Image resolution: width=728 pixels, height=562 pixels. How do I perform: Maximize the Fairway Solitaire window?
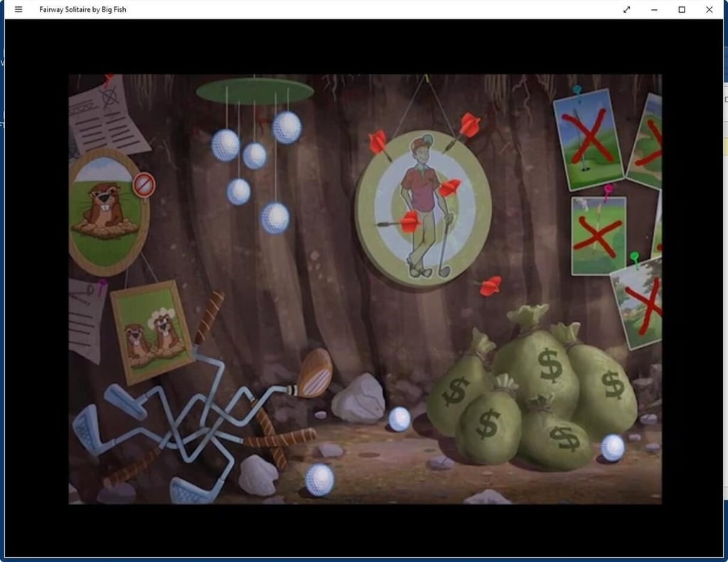(x=682, y=9)
